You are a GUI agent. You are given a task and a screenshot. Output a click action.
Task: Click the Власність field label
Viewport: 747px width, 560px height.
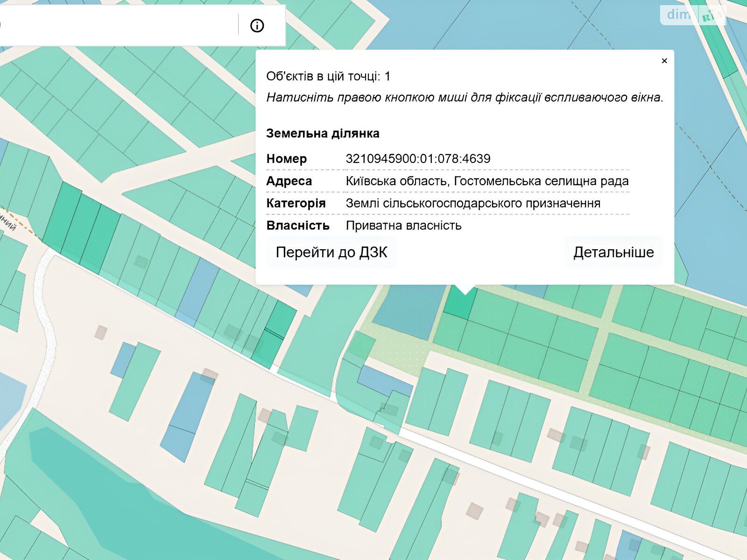click(297, 226)
